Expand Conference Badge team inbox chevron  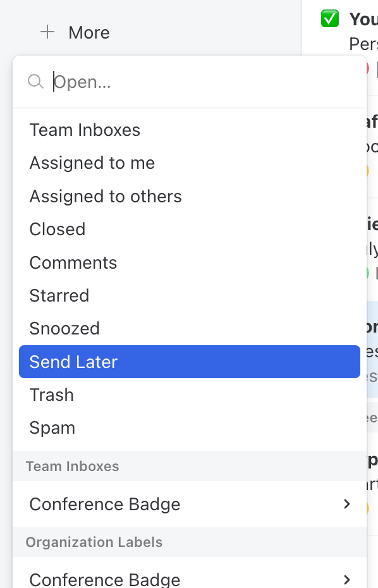tap(347, 504)
